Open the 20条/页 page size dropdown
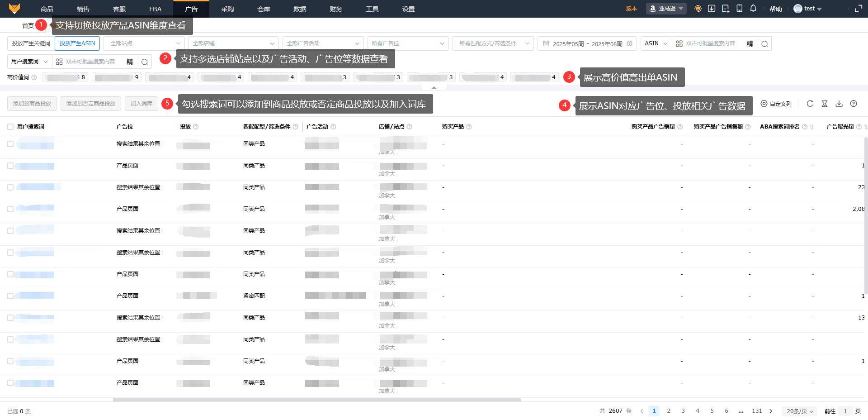 (x=800, y=411)
